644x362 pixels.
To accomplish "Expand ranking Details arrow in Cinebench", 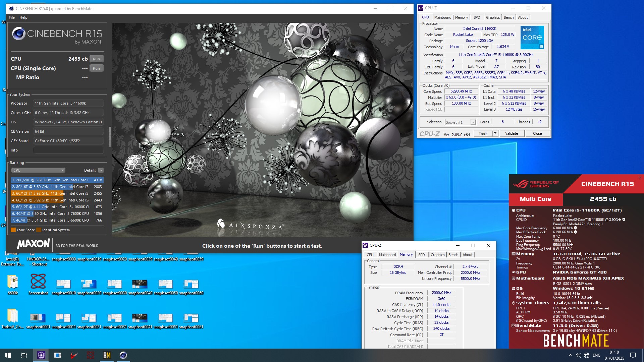I will [x=101, y=170].
